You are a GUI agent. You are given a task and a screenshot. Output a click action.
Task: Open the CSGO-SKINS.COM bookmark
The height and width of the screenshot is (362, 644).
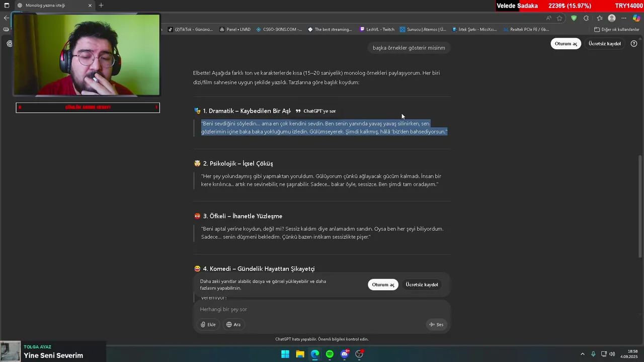pyautogui.click(x=279, y=30)
